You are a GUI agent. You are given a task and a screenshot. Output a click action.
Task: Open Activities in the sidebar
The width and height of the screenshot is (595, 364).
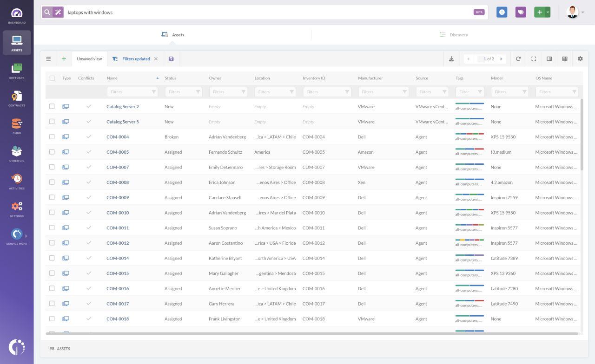pos(17,181)
